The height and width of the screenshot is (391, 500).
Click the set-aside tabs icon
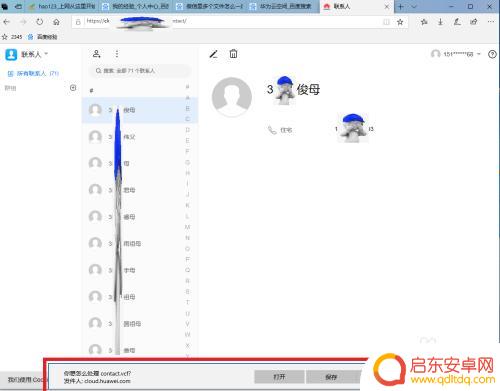19,6
